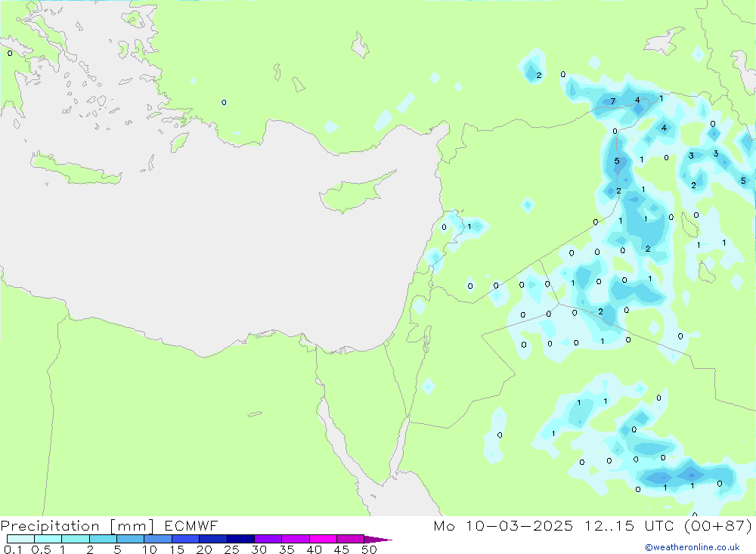This screenshot has height=554, width=756.
Task: Choose the 35–40 mm magenta legend swatch
Action: click(295, 539)
